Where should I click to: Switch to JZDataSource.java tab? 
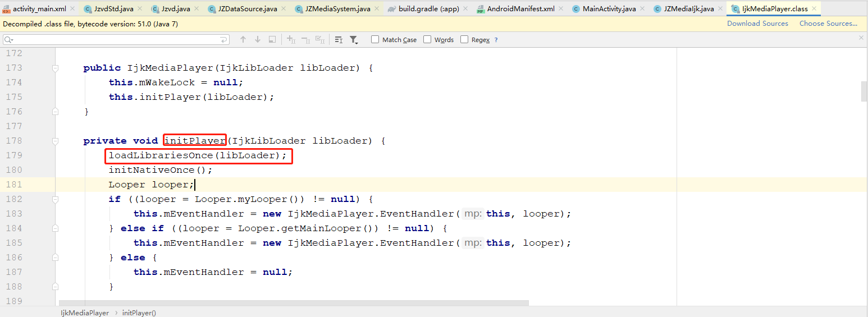coord(247,9)
